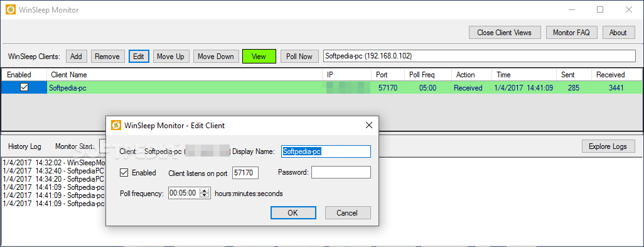Decrease poll frequency with down arrow
Viewport: 644px width, 247px height.
click(x=204, y=195)
